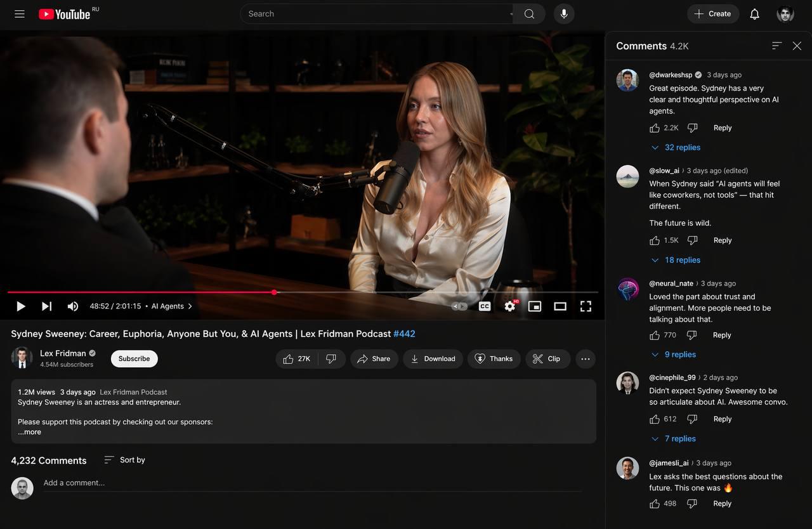Subscribe to Lex Fridman
Viewport: 812px width, 529px height.
pos(134,358)
